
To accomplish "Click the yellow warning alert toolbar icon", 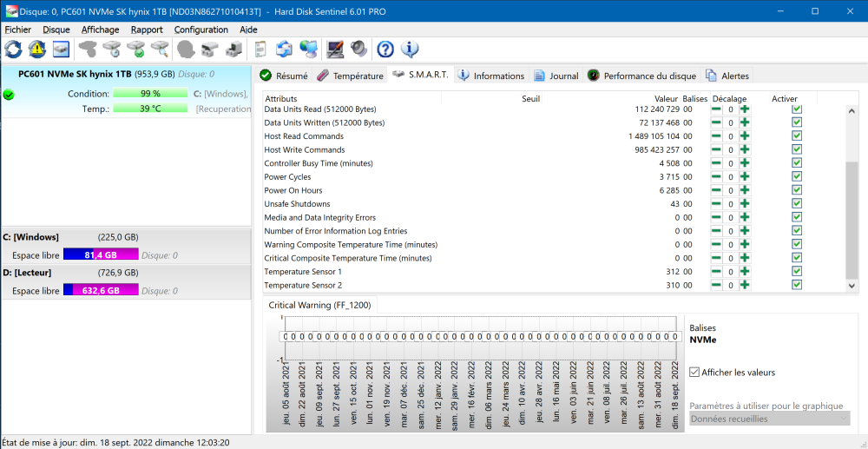I will click(x=36, y=49).
